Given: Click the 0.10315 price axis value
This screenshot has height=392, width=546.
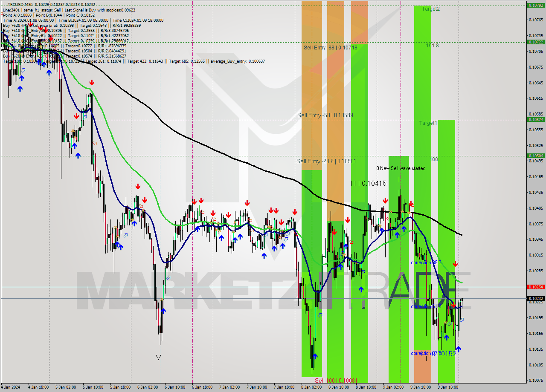Looking at the screenshot, I should 536,255.
